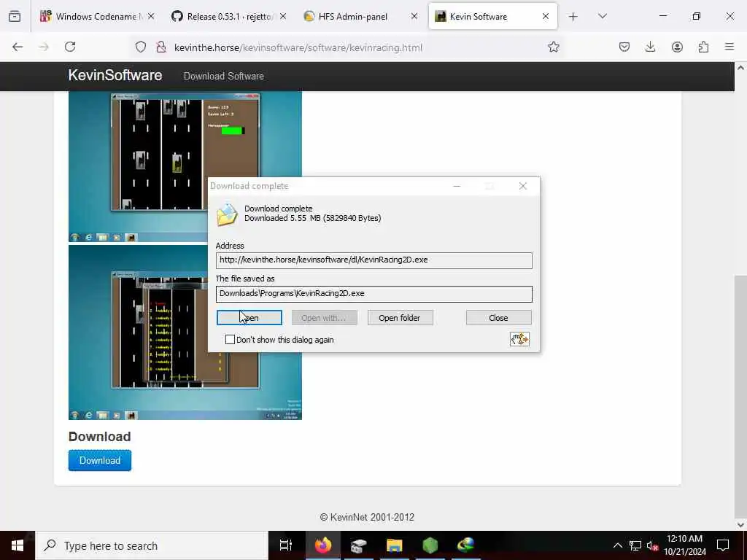Check Don't show this dialog again
Image resolution: width=747 pixels, height=560 pixels.
click(x=230, y=340)
